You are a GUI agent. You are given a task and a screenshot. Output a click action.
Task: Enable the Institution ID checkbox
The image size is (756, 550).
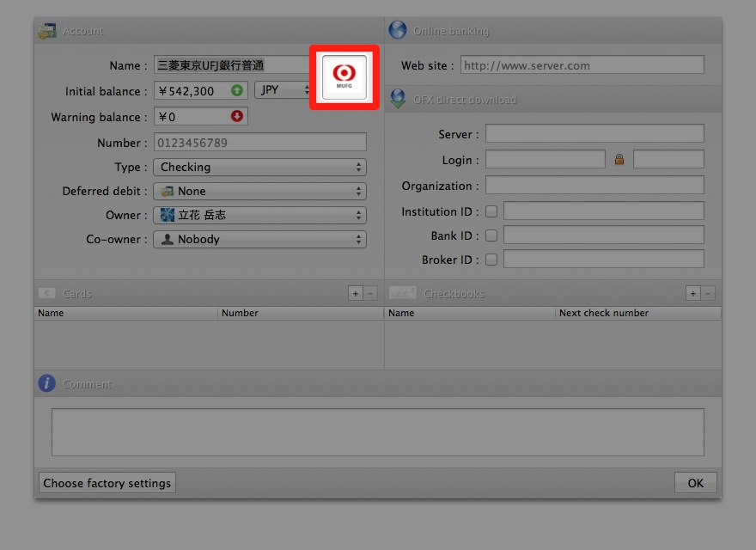[491, 211]
